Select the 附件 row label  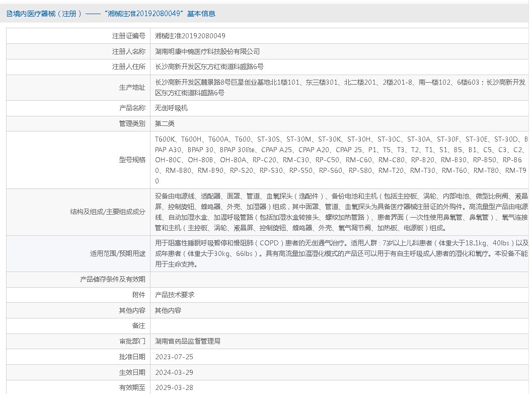click(139, 295)
